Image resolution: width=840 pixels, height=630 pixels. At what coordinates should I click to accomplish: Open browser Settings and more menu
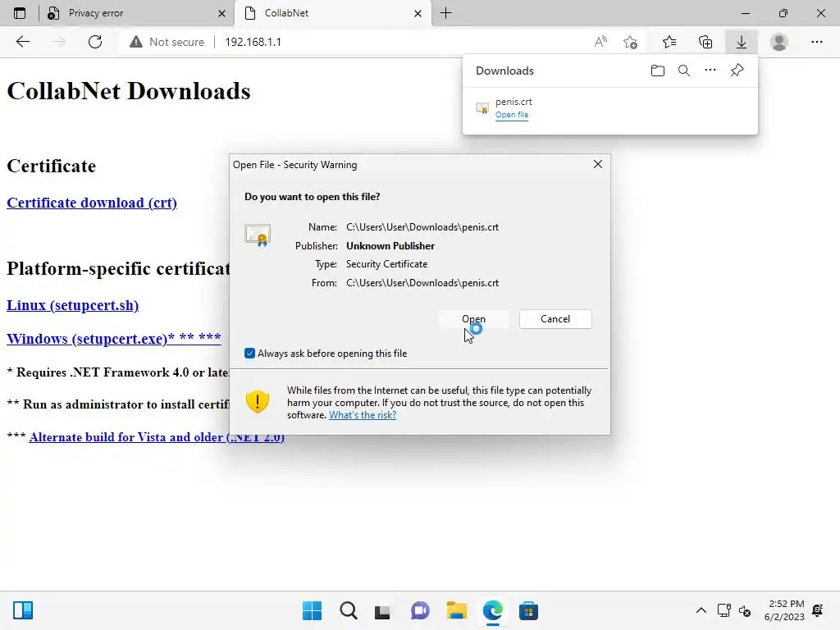click(816, 42)
